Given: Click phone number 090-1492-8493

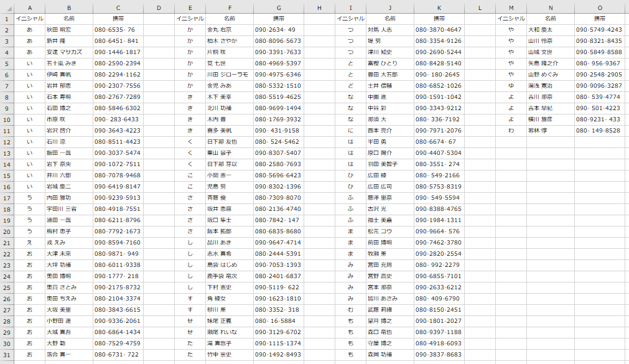Looking at the screenshot, I should click(279, 355).
